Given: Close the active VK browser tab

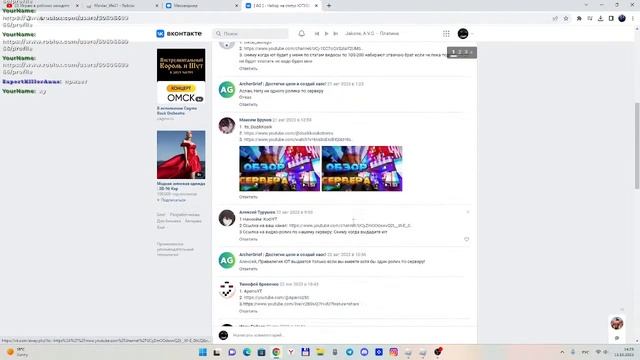Looking at the screenshot, I should click(316, 6).
